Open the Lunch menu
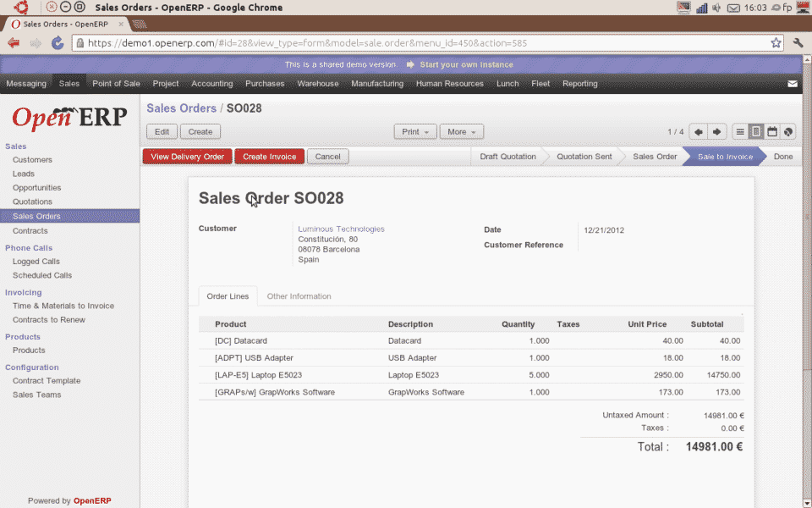Image resolution: width=812 pixels, height=508 pixels. pyautogui.click(x=507, y=84)
